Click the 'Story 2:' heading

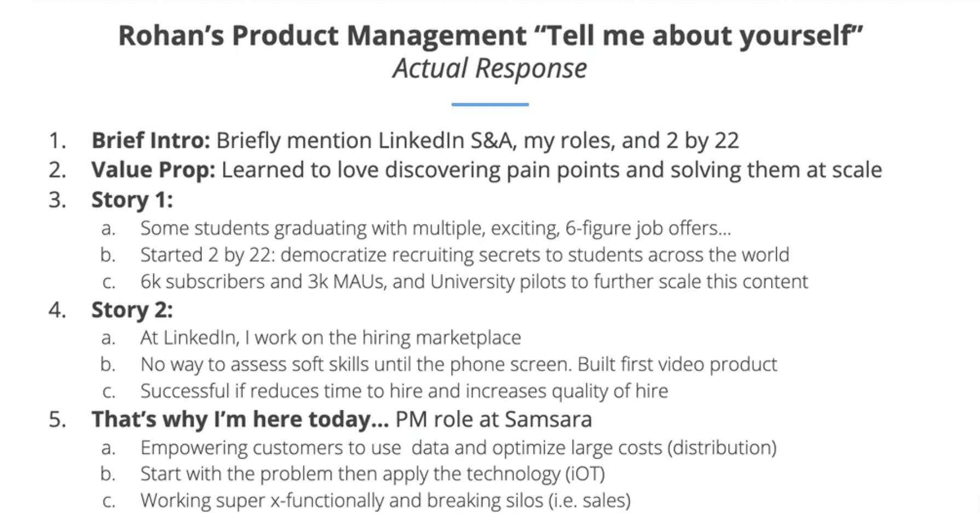tap(132, 310)
